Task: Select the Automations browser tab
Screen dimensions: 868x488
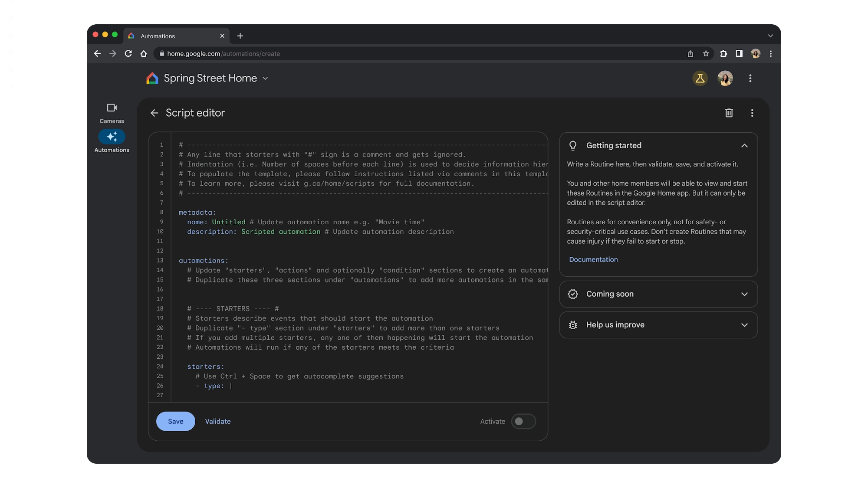Action: click(176, 36)
